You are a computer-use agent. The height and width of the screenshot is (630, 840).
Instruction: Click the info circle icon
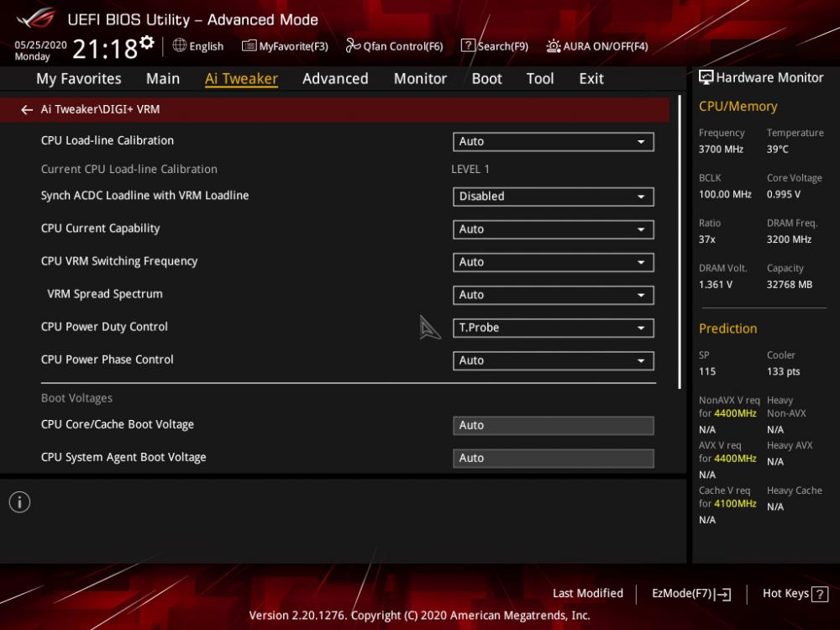tap(20, 502)
